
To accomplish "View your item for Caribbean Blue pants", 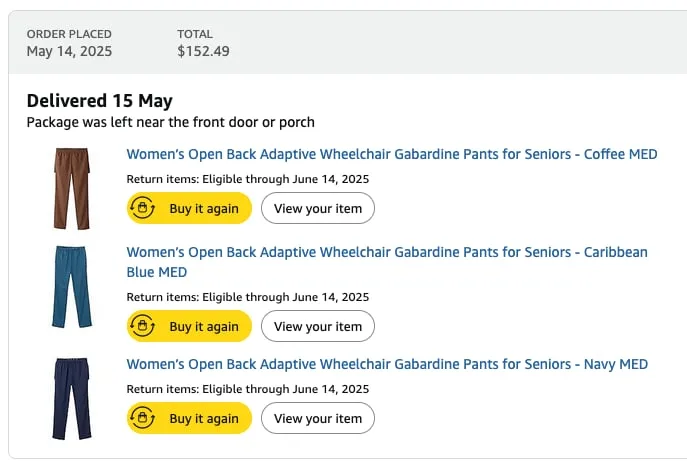I will click(318, 326).
